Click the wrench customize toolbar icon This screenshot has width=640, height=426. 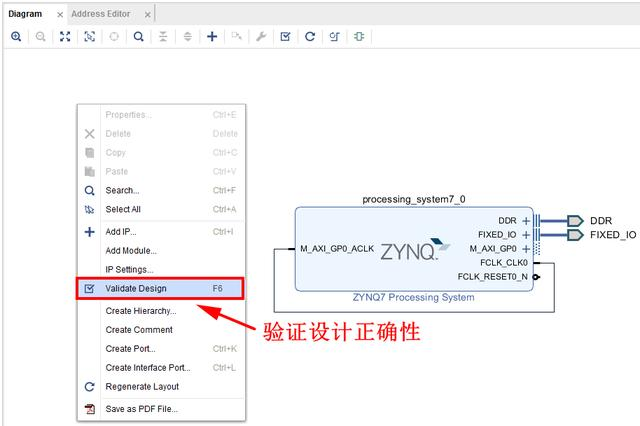coord(261,37)
